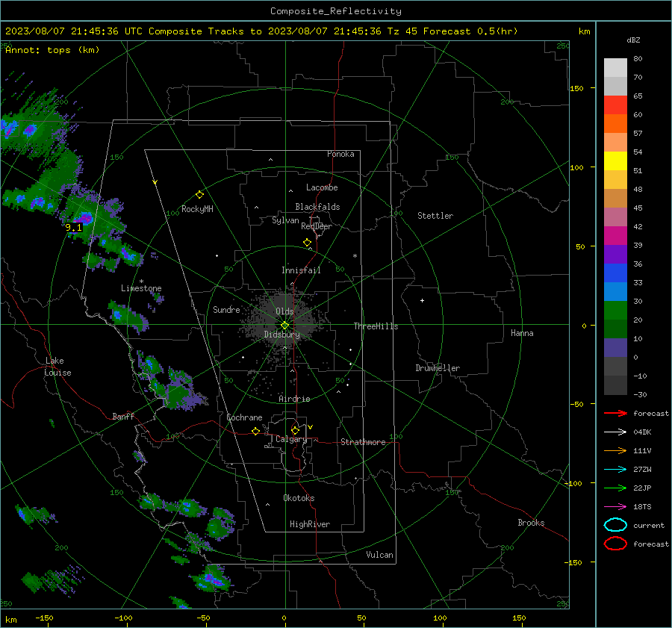Click the red forecast arrow legend icon
Viewport: 672px width, 628px height.
coord(615,413)
